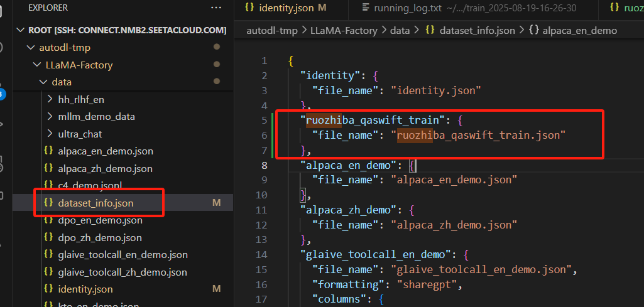644x307 pixels.
Task: Expand the hh_rlhf_en folder
Action: [50, 99]
